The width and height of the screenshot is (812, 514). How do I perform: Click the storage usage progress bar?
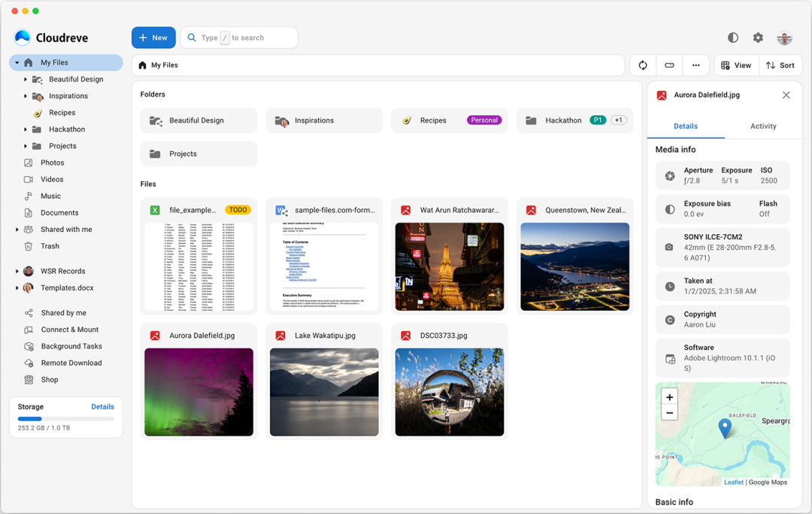66,418
